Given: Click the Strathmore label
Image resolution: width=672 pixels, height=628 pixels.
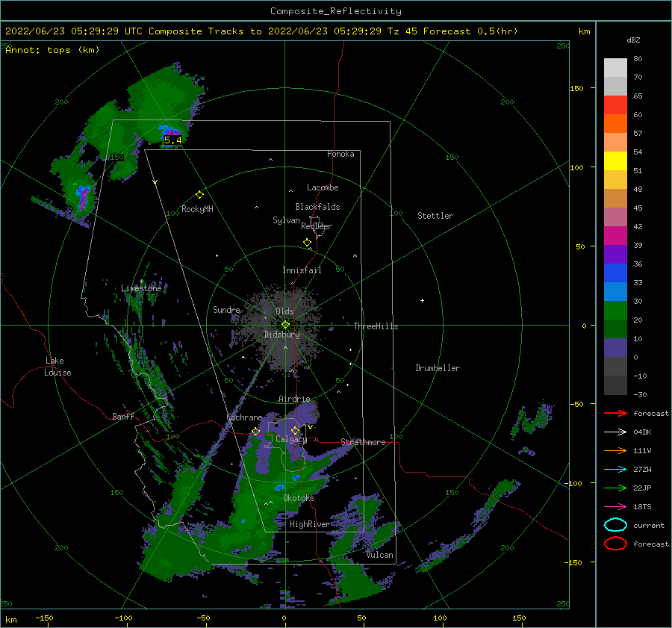Looking at the screenshot, I should click(x=363, y=442).
